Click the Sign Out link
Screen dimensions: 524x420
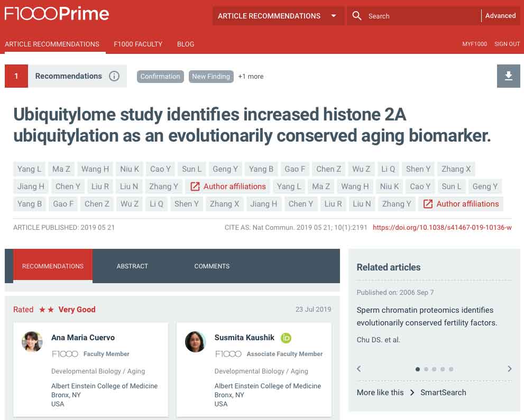pyautogui.click(x=507, y=44)
